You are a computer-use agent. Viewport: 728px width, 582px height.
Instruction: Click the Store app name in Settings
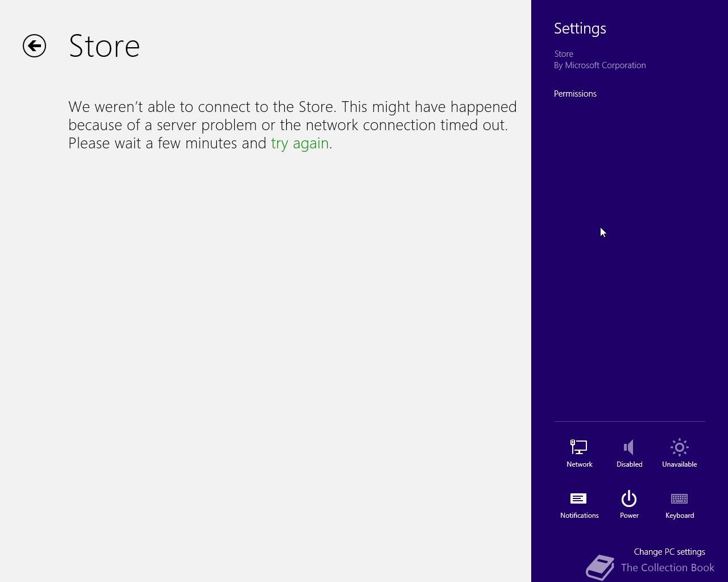click(564, 54)
